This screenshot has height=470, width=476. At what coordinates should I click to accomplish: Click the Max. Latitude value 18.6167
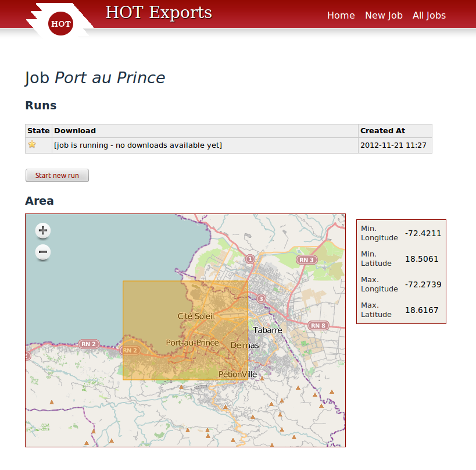pos(422,310)
